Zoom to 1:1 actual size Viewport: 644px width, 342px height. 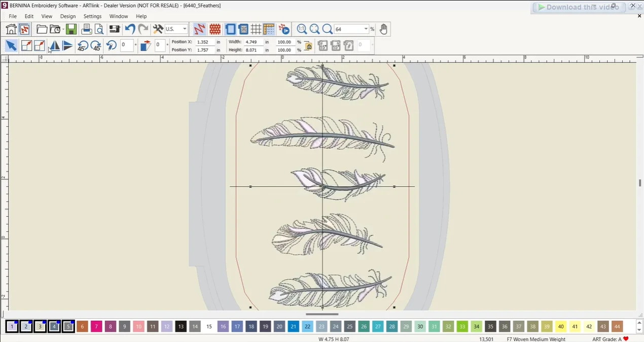point(302,29)
